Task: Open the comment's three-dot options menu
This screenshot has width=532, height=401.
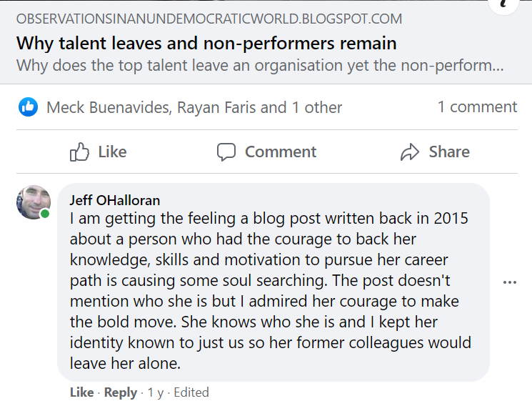Action: (x=509, y=282)
